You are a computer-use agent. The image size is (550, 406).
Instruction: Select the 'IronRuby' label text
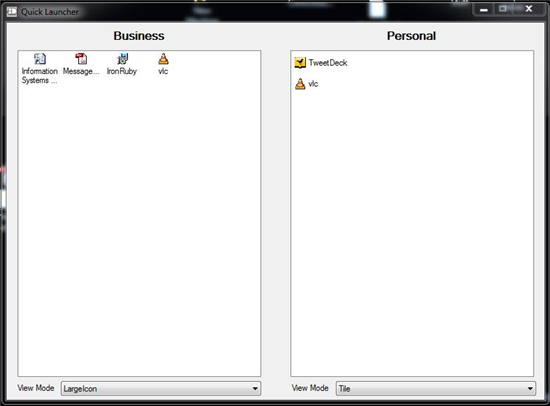click(x=122, y=71)
